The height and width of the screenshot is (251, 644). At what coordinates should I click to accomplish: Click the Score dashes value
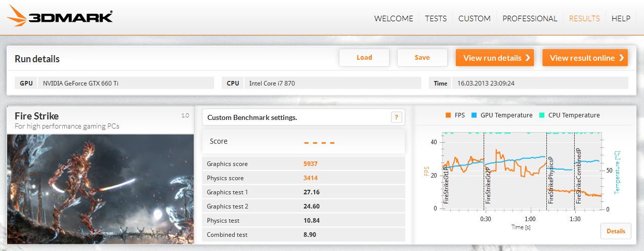(319, 142)
